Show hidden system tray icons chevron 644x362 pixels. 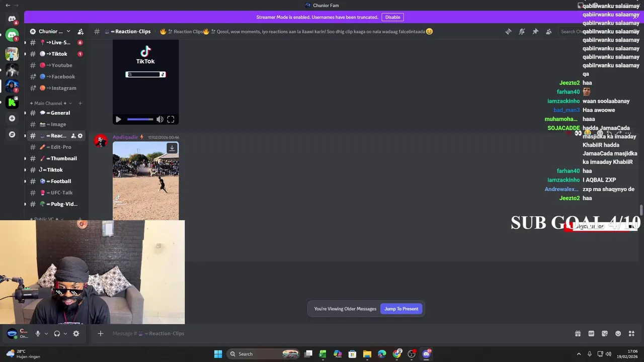[579, 354]
